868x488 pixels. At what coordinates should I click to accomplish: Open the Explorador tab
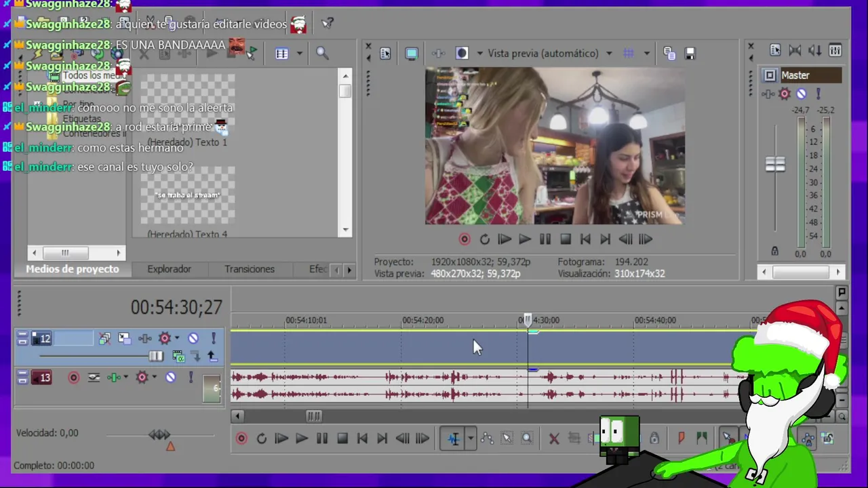click(169, 269)
